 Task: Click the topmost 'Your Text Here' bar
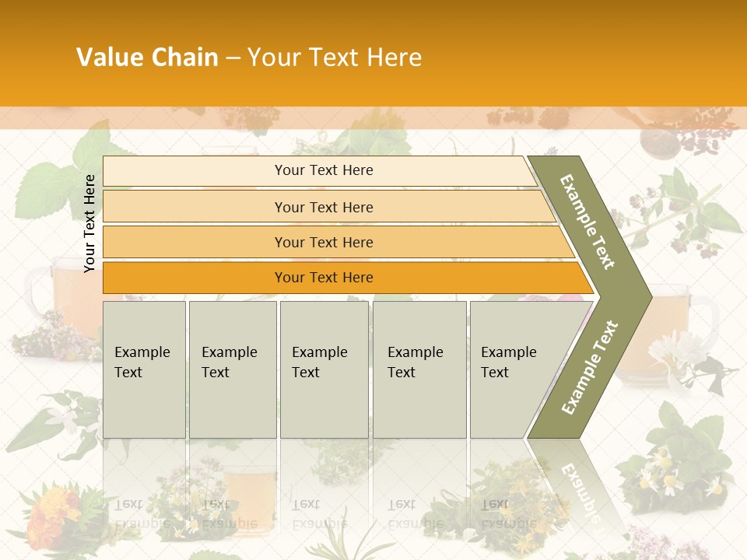tap(320, 170)
